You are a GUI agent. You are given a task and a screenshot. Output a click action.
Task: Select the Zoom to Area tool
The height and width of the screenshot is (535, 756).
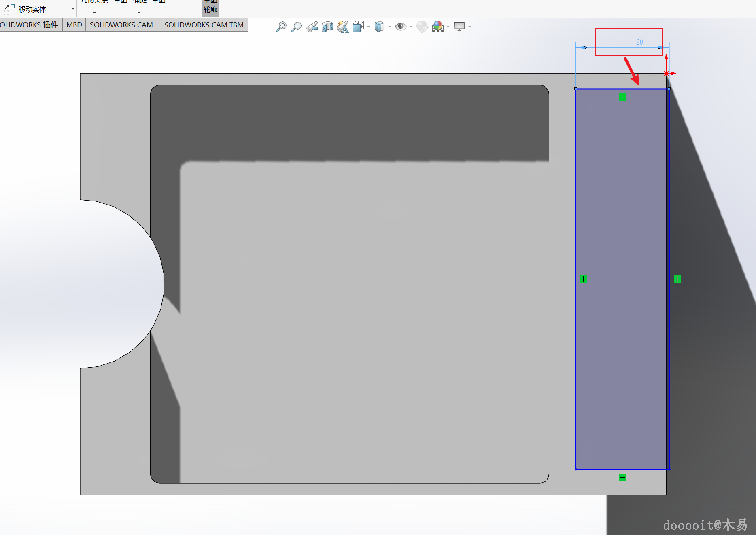[x=297, y=27]
